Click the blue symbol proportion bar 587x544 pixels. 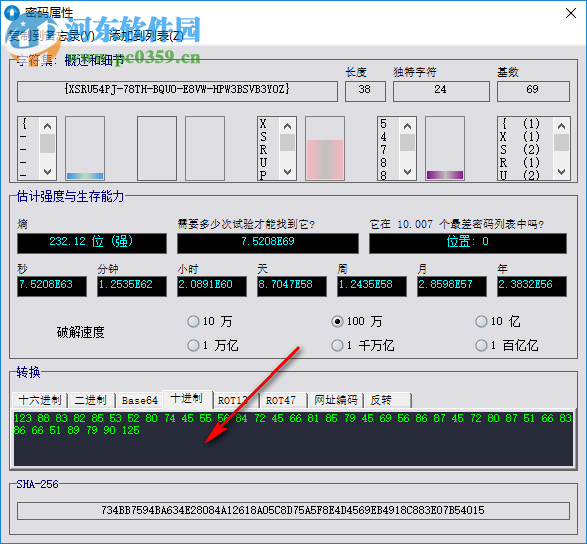(x=85, y=176)
